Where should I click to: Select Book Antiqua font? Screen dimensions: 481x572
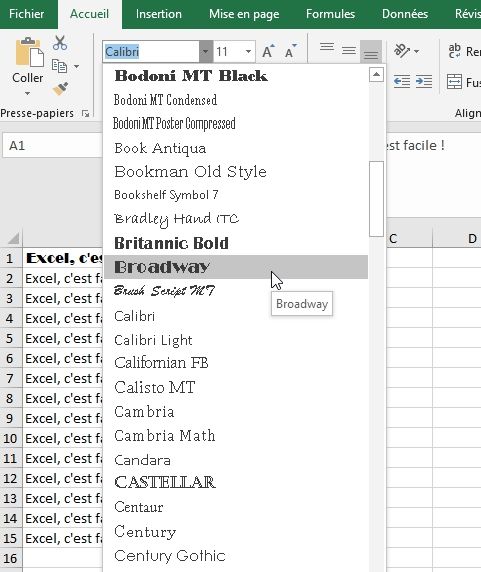pyautogui.click(x=236, y=148)
